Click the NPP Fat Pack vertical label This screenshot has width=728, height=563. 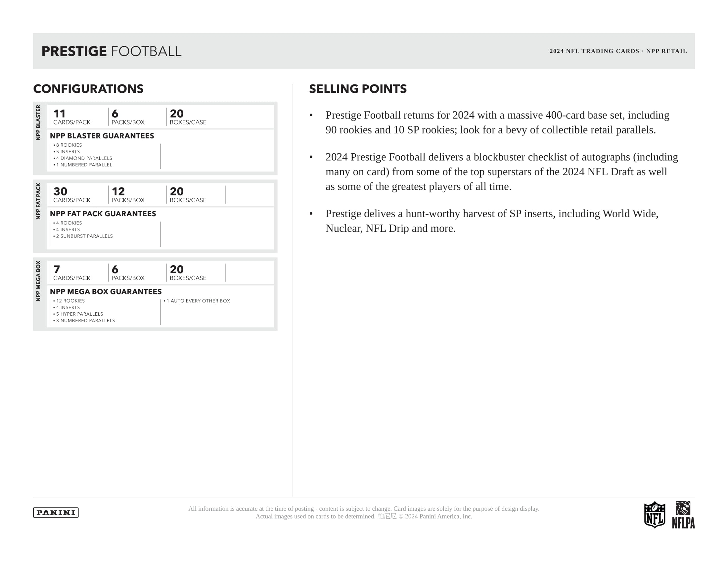[38, 201]
